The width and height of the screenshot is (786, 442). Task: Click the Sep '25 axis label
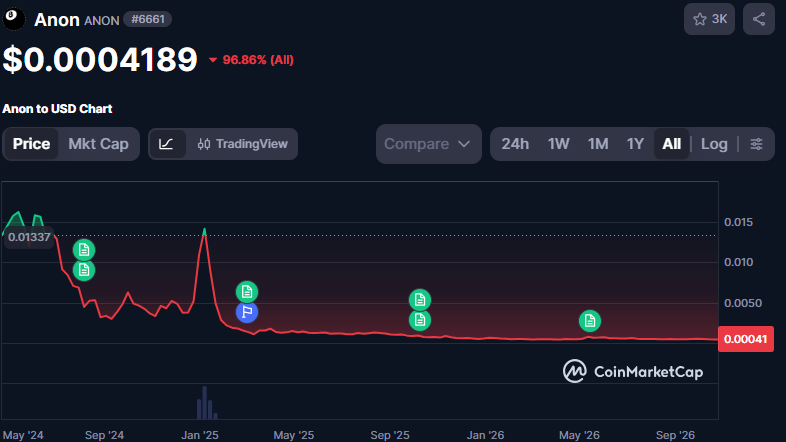[x=389, y=435]
